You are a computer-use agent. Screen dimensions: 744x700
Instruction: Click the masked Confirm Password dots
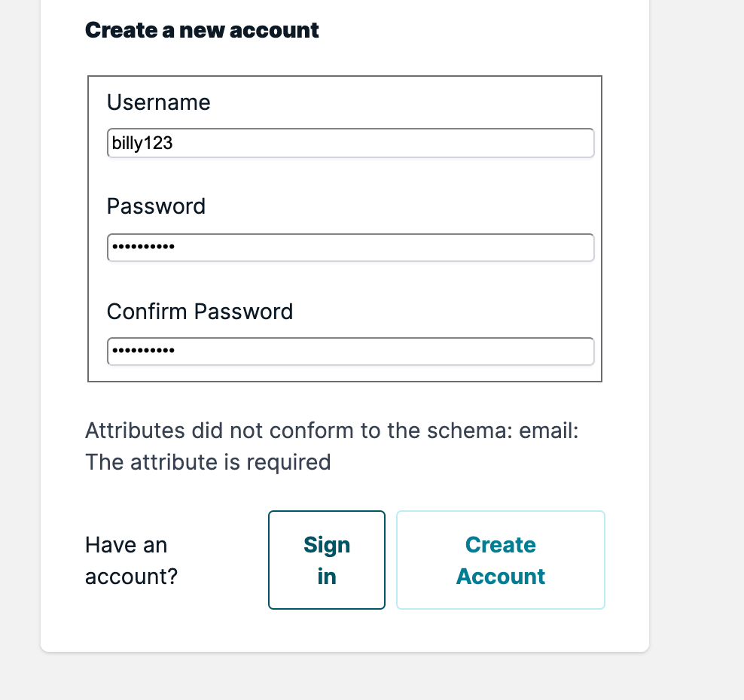point(143,348)
